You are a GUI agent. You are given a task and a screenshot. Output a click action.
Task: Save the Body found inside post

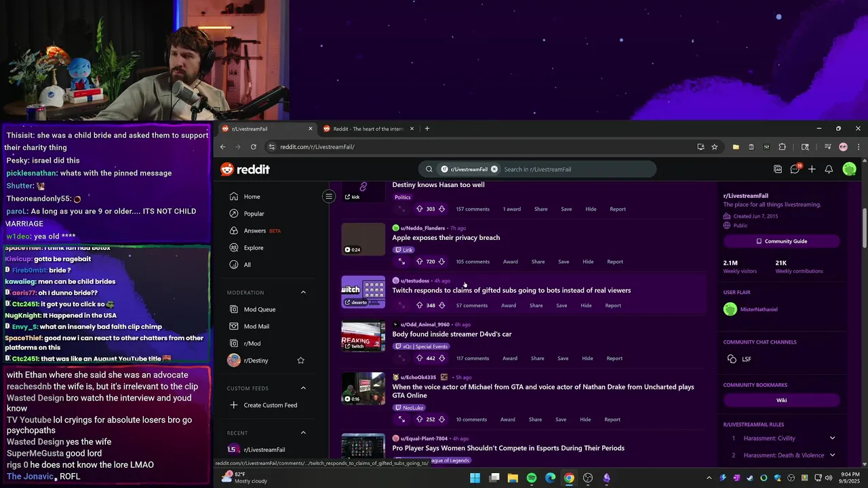[x=562, y=359]
